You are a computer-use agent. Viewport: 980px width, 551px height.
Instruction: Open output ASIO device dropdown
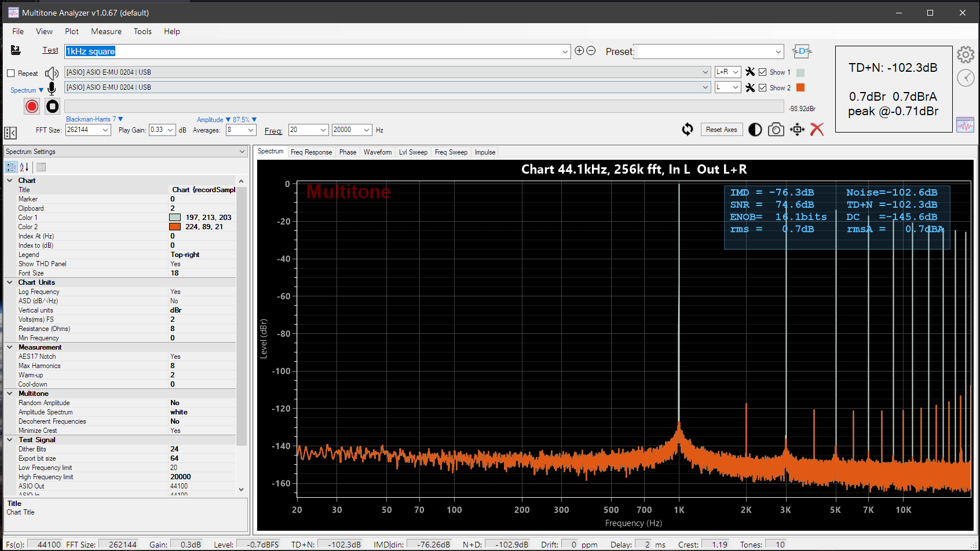[x=705, y=72]
